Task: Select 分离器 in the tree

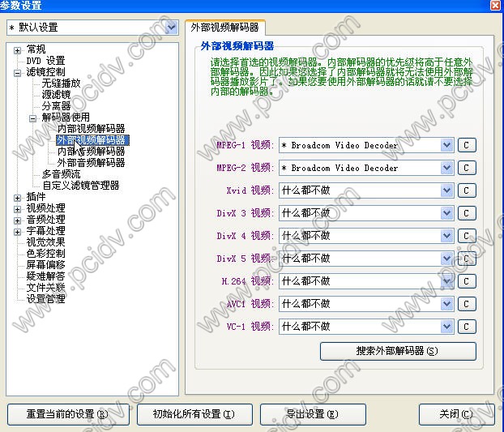Action: pos(56,105)
